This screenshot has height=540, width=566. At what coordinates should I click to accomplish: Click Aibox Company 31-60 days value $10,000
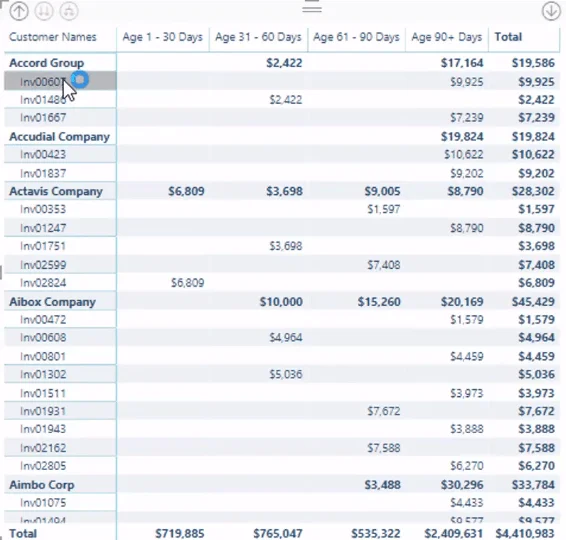pos(281,302)
